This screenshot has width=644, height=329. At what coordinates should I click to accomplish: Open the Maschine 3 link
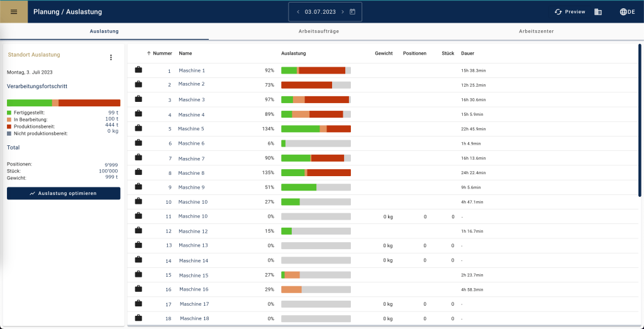point(191,100)
